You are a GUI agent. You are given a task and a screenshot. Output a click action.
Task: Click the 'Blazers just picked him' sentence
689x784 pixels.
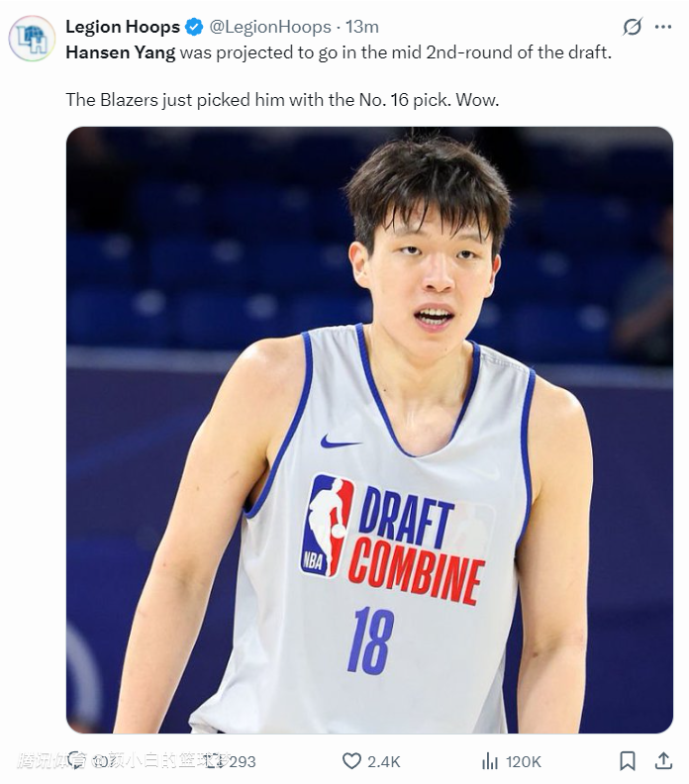click(x=282, y=100)
